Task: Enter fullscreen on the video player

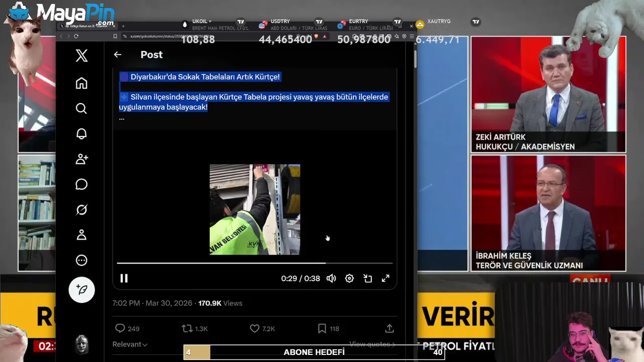Action: pos(385,279)
